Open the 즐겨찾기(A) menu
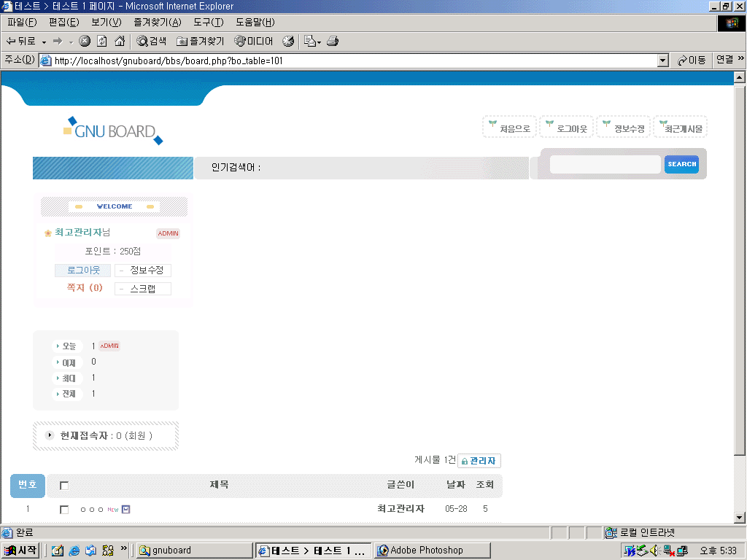 click(157, 23)
